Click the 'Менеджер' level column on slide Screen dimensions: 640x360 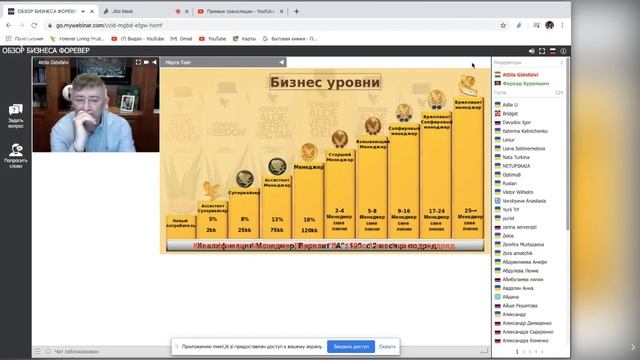(309, 200)
